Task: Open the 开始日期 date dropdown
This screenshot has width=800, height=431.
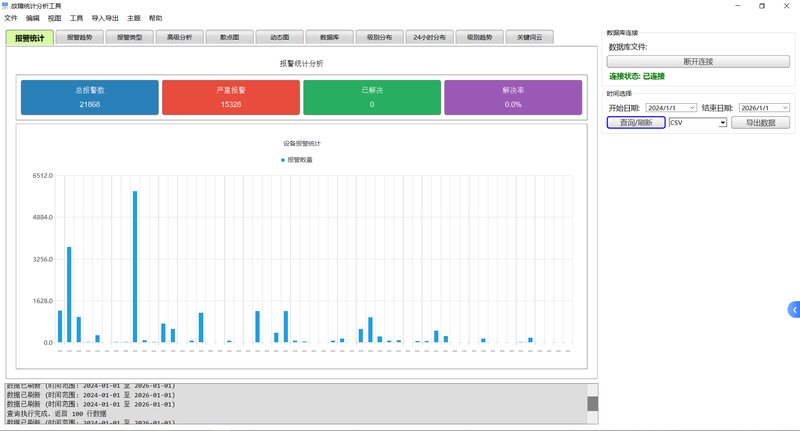Action: click(x=692, y=108)
